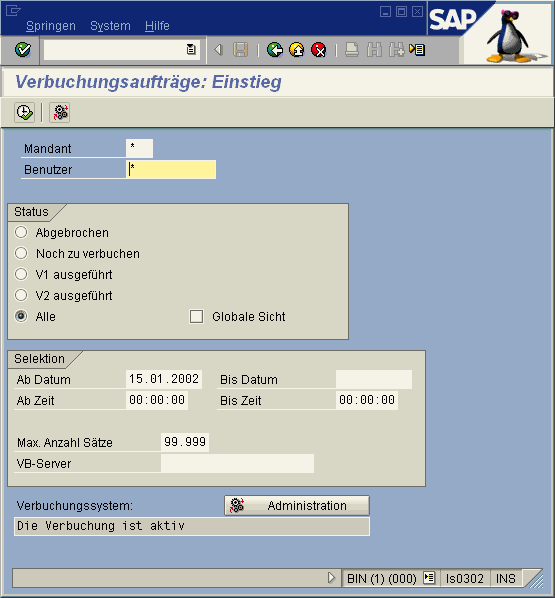Enable the Globale Sicht checkbox
Image resolution: width=555 pixels, height=598 pixels.
(x=196, y=317)
